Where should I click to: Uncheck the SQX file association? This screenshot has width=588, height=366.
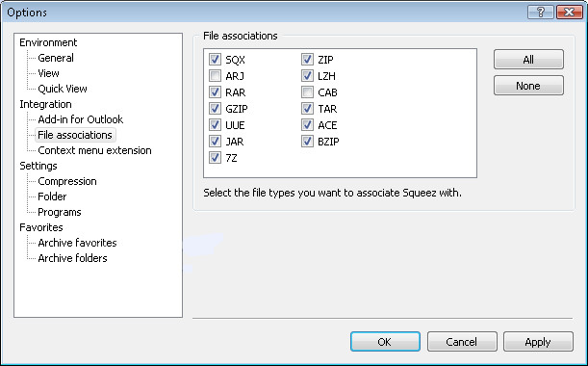(215, 60)
